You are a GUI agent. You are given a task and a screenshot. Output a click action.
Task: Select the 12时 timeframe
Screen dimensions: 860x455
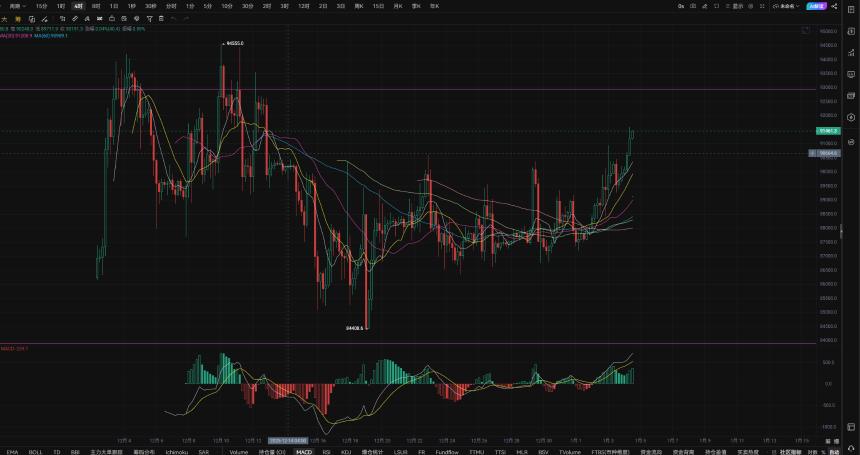[303, 6]
